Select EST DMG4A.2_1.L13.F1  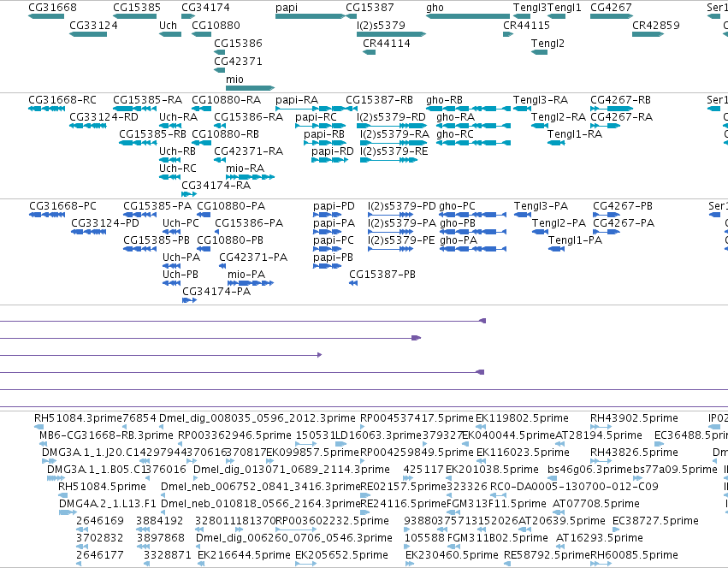tap(108, 504)
